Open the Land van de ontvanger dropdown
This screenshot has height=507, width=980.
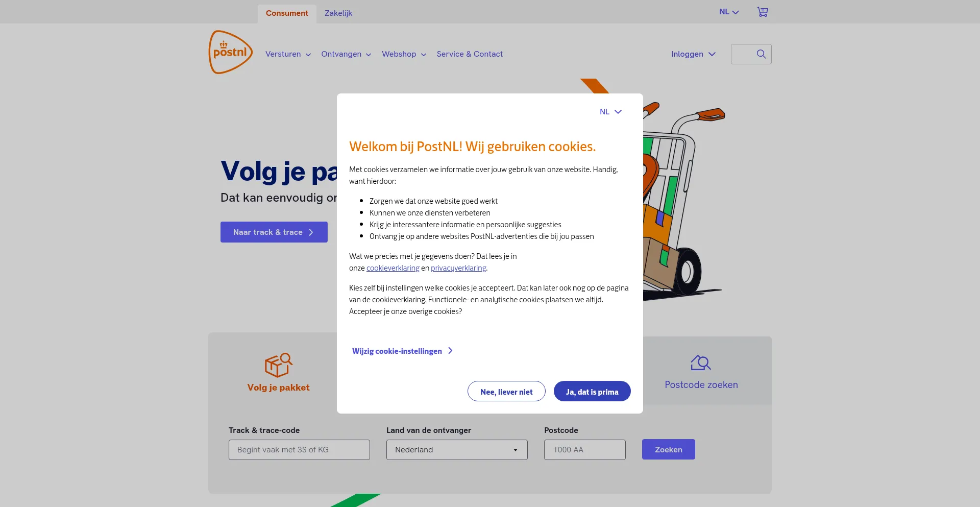pos(456,450)
